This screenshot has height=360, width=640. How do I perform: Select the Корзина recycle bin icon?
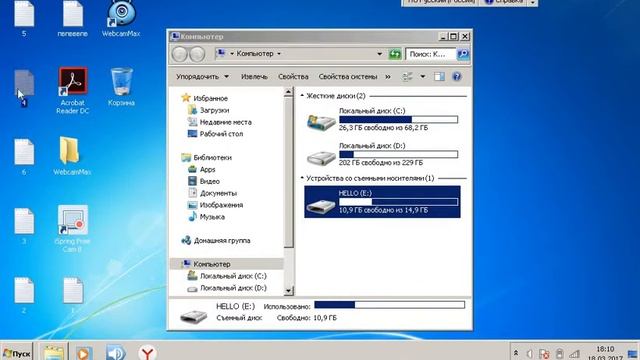[121, 87]
